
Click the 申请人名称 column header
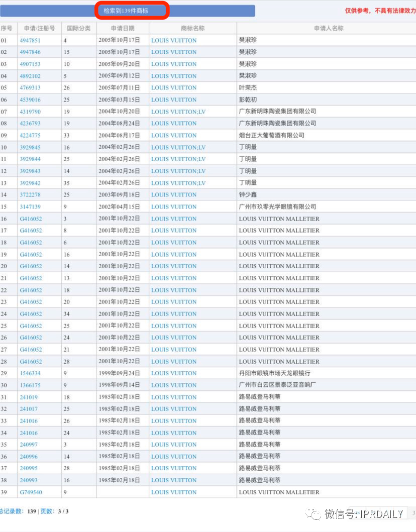[329, 28]
